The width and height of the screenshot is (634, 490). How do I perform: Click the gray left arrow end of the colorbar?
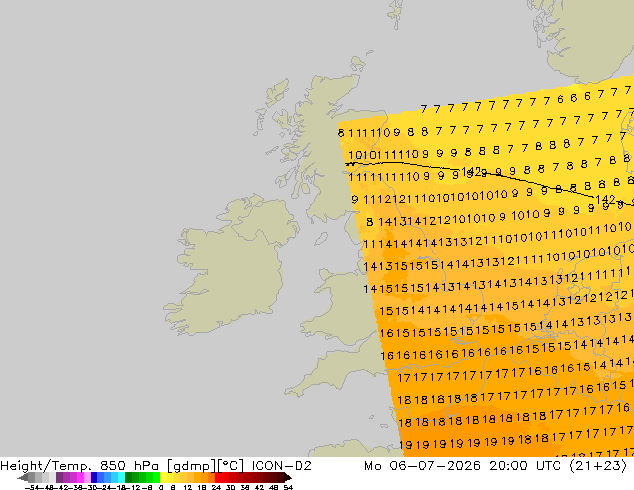click(x=23, y=477)
